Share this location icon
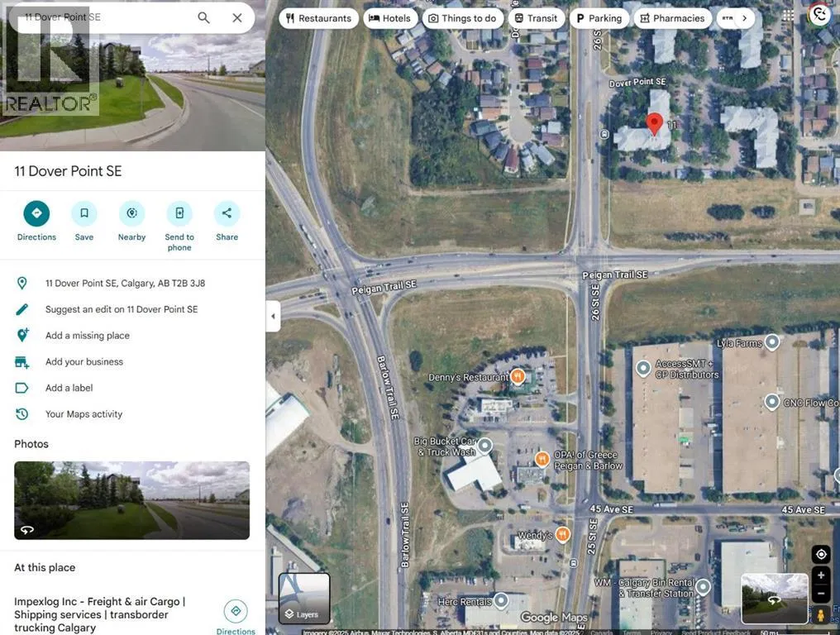Screen dimensions: 840x635 227,213
